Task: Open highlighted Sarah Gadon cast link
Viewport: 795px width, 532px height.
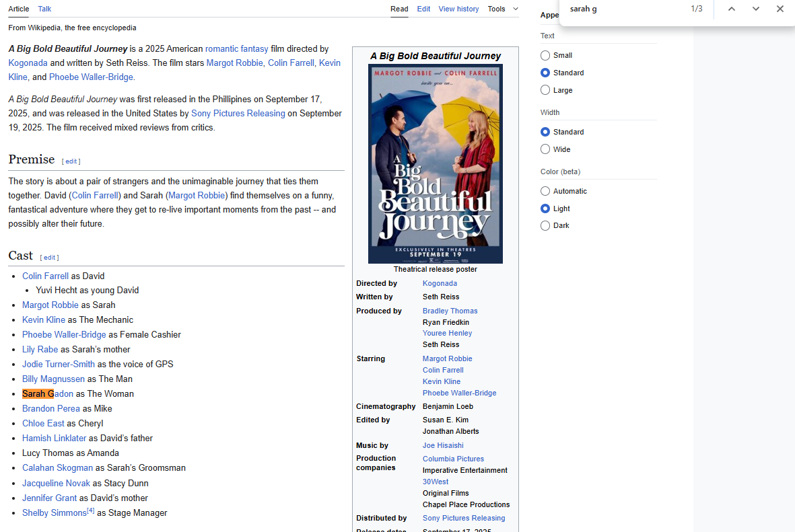Action: (48, 393)
